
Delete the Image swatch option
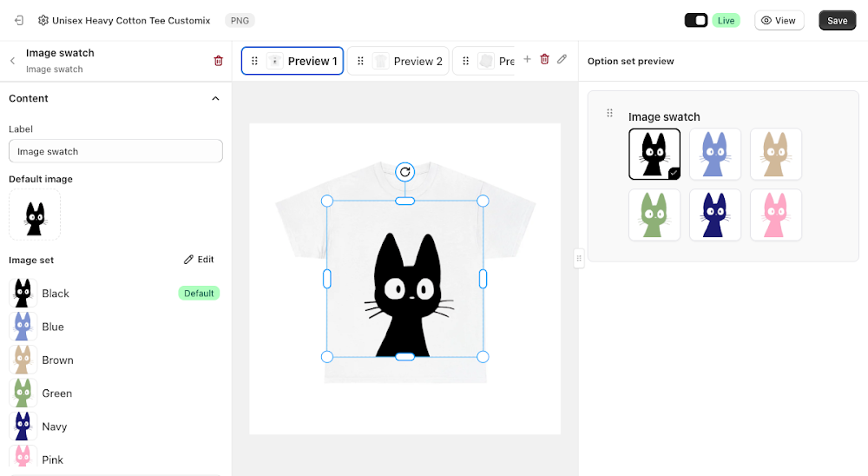[218, 61]
